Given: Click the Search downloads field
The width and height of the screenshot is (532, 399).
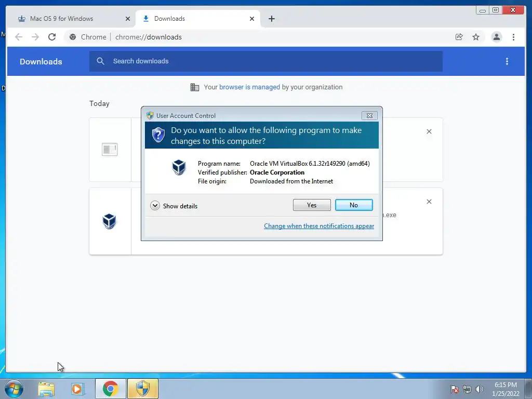Looking at the screenshot, I should pyautogui.click(x=265, y=61).
